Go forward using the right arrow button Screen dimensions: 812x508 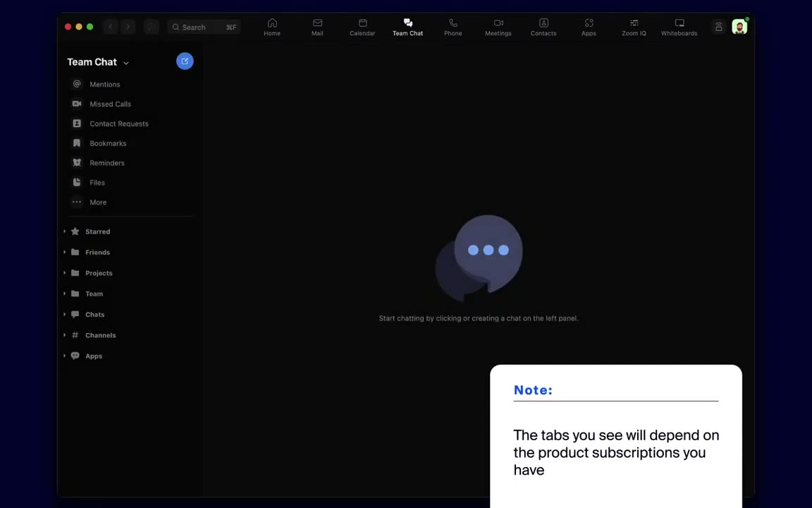click(128, 27)
